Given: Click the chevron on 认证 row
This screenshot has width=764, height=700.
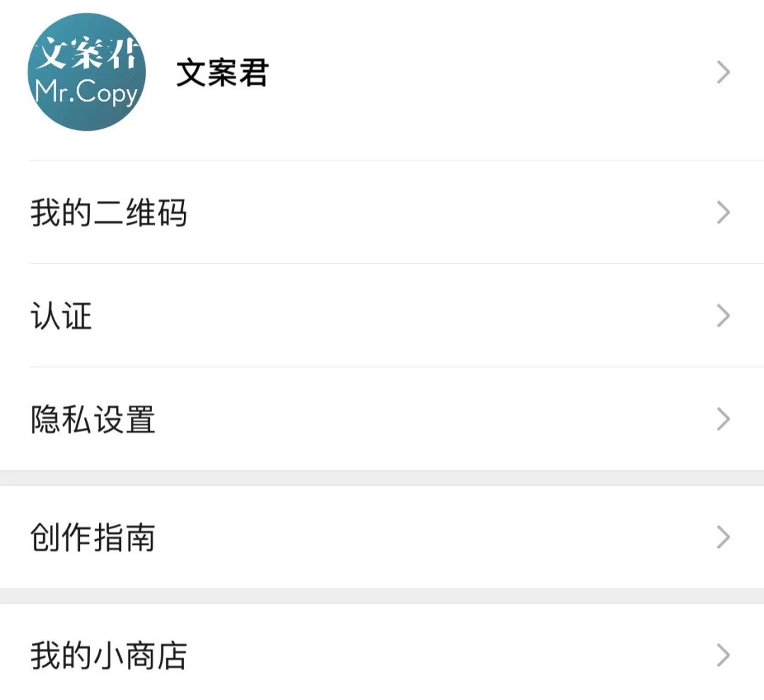Looking at the screenshot, I should (x=724, y=315).
